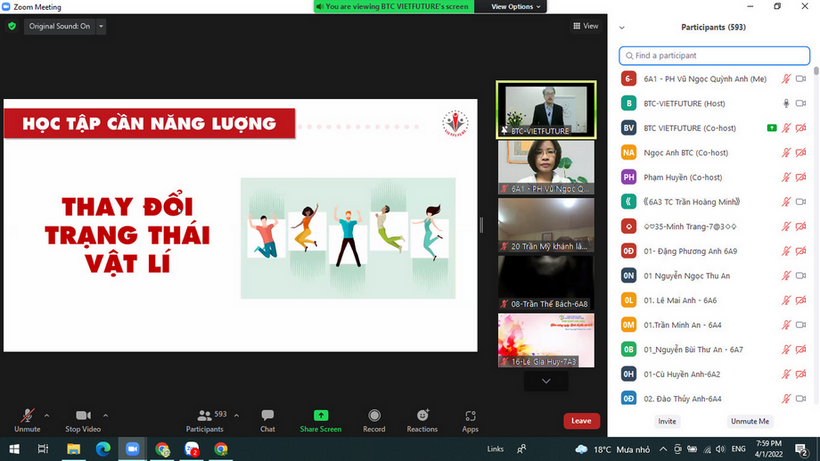The image size is (820, 461).
Task: Click the green Share Screen icon
Action: click(320, 415)
